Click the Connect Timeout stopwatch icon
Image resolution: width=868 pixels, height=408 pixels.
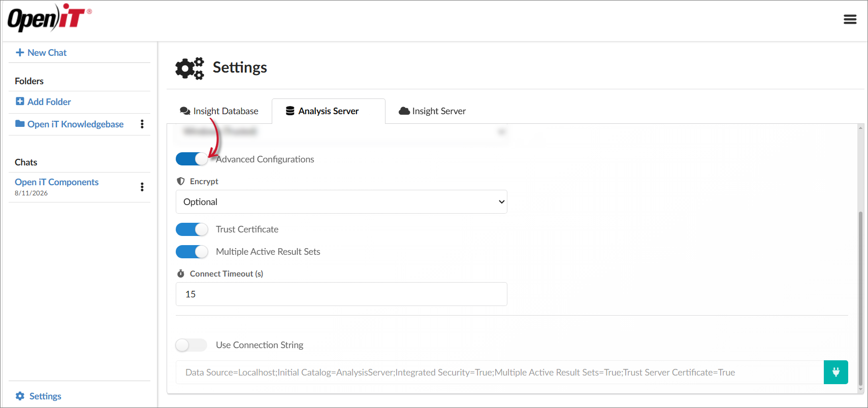point(180,274)
